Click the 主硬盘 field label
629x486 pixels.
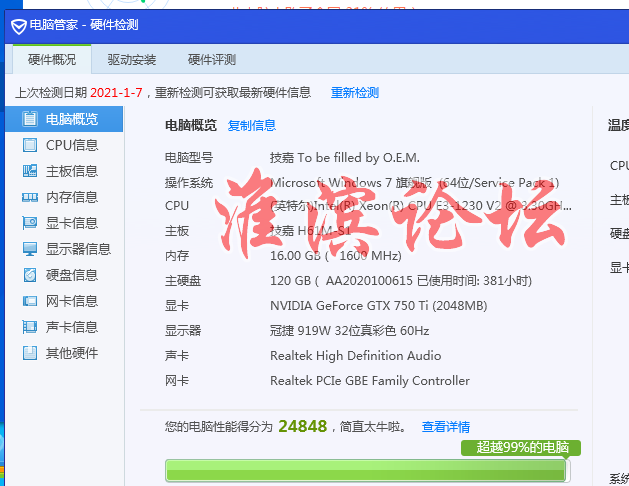point(183,281)
